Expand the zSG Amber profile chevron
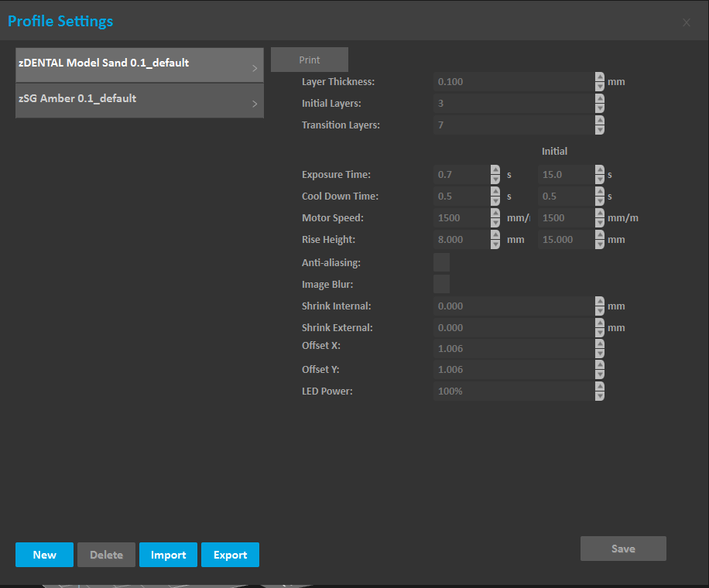Screen dimensions: 709x588 click(x=255, y=104)
